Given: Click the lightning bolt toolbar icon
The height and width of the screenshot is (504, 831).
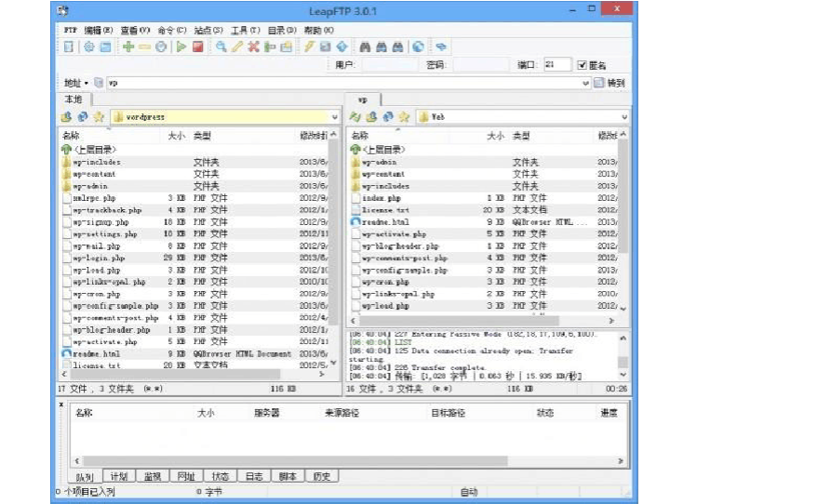Looking at the screenshot, I should (x=309, y=46).
